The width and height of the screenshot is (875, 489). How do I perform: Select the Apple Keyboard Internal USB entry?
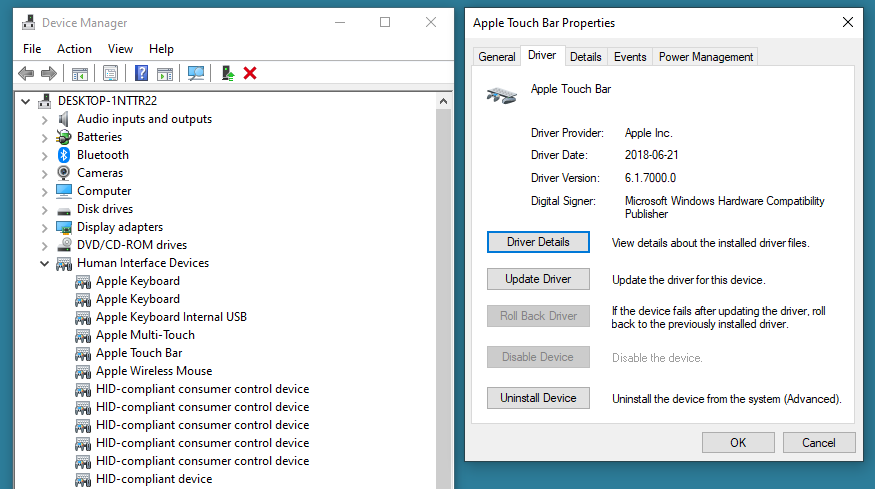[171, 317]
